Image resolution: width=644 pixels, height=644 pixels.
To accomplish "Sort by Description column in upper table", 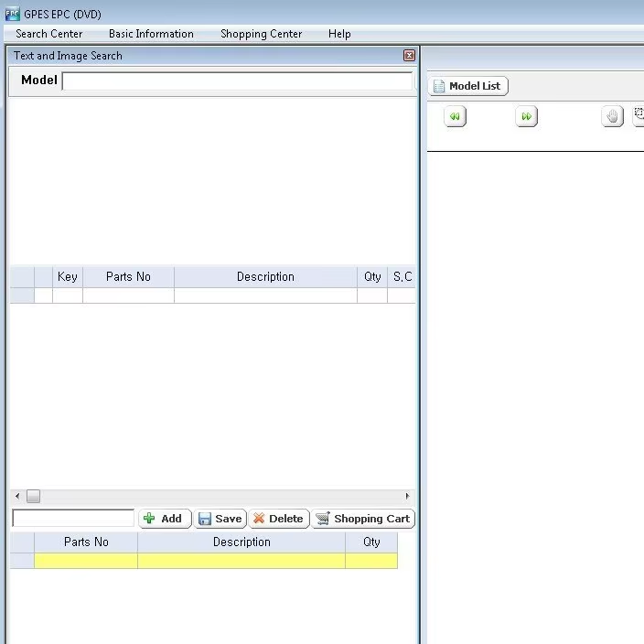I will (265, 277).
